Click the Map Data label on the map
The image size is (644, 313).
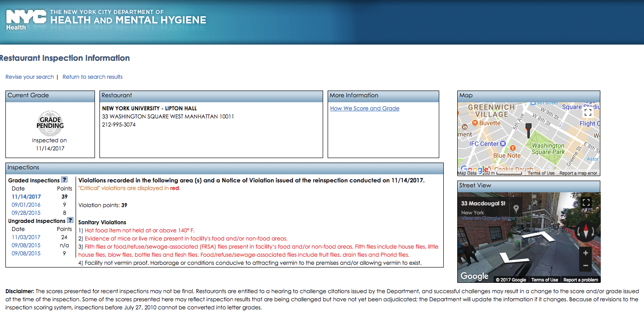pos(467,173)
